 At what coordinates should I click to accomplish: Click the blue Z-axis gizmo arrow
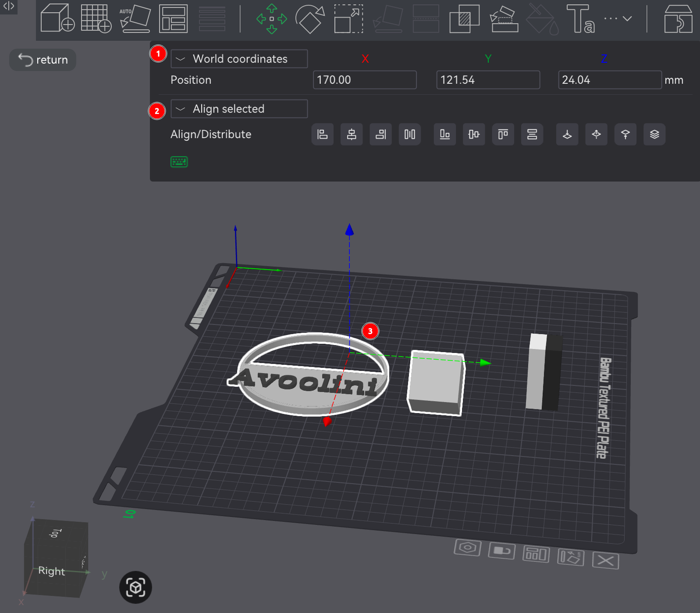pos(349,229)
